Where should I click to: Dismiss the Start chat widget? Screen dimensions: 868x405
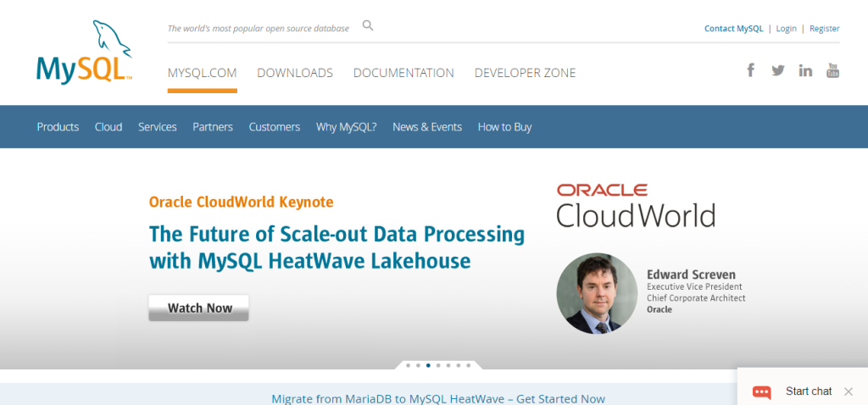[848, 391]
